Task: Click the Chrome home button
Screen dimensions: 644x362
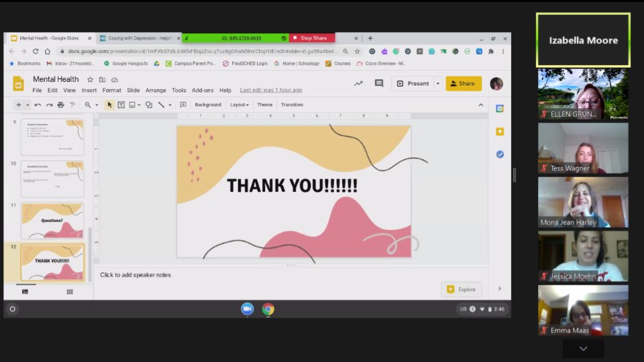Action: (48, 52)
